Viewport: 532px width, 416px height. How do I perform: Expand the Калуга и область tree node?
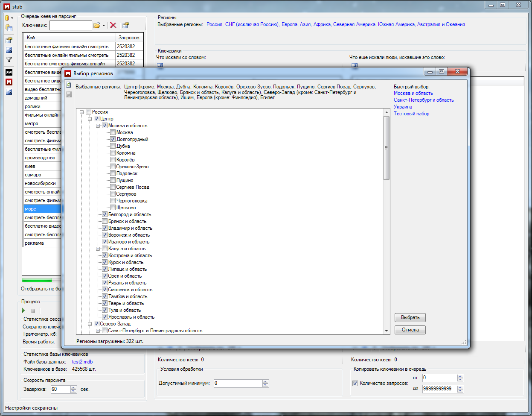coord(98,249)
